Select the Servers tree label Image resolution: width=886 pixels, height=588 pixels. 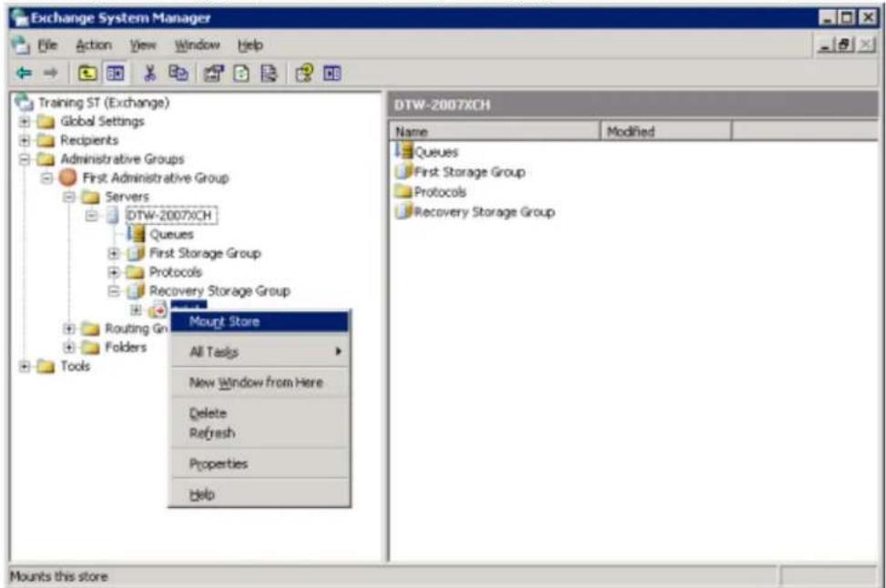coord(127,197)
